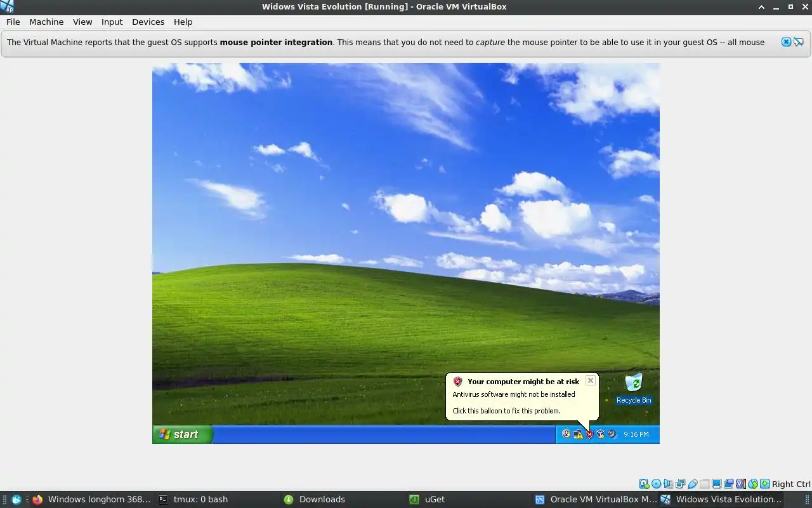
Task: Click the audio status icon
Action: click(669, 484)
